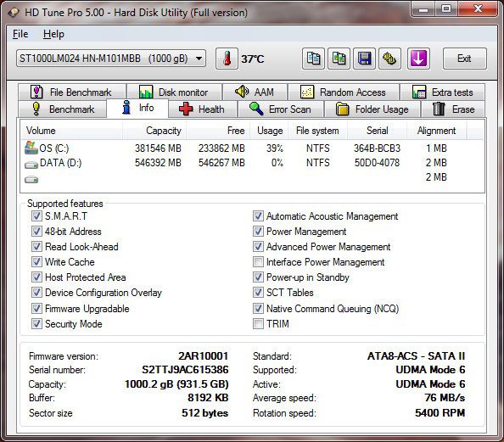Switch to Random Access tab
The height and width of the screenshot is (442, 504).
pos(344,92)
